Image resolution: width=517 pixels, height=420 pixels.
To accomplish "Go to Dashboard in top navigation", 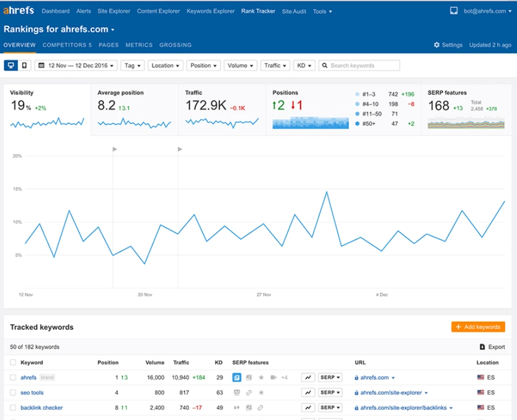I will (56, 11).
